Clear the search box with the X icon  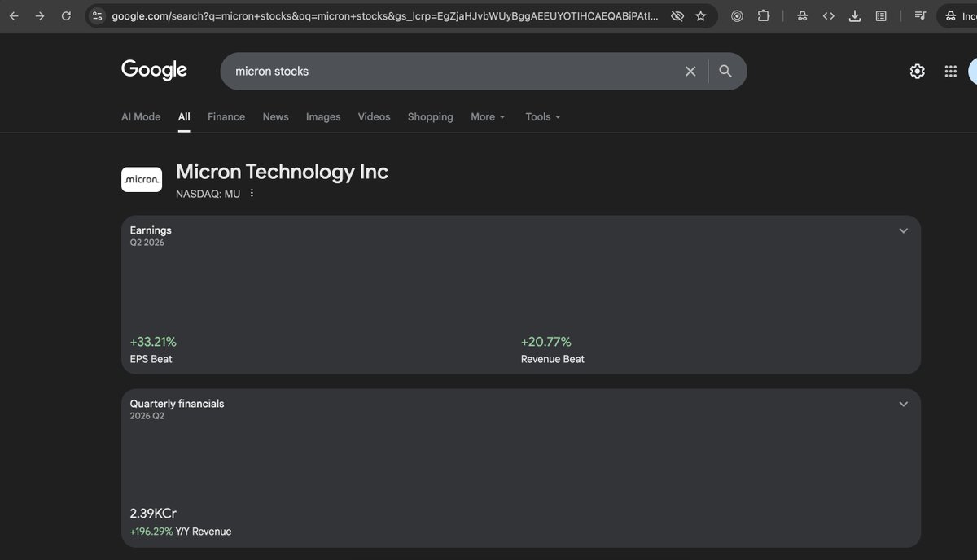tap(690, 72)
